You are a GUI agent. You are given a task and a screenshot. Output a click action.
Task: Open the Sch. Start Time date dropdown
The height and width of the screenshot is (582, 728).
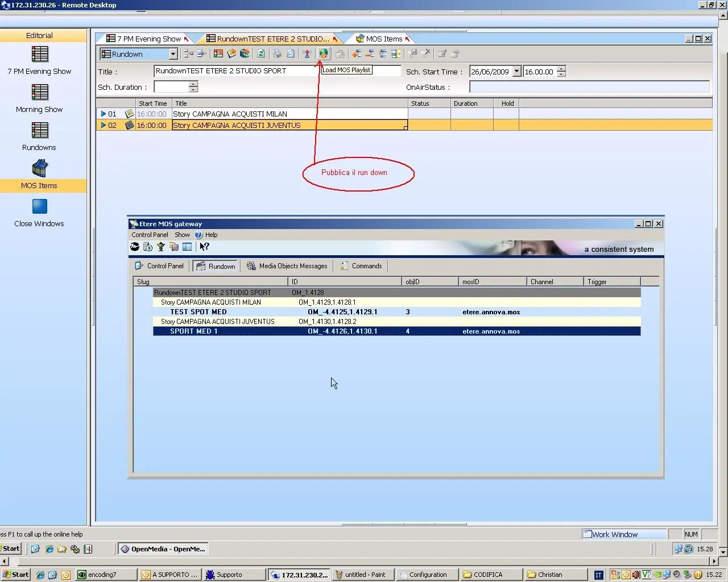pos(516,72)
